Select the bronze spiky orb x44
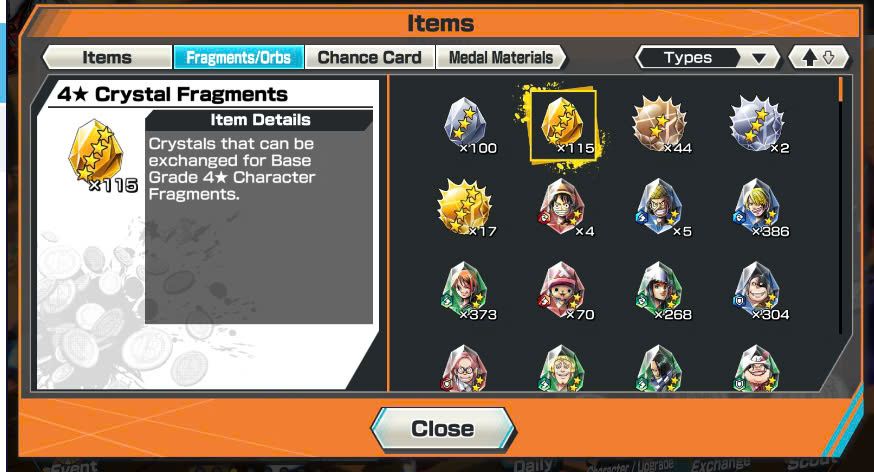Screen dimensions: 874x472 pos(661,125)
